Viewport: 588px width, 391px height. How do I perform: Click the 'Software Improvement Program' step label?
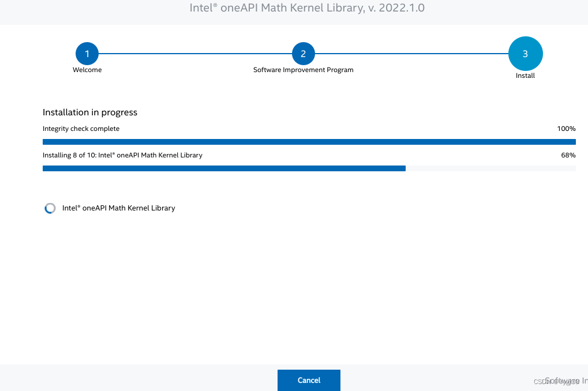pyautogui.click(x=304, y=70)
